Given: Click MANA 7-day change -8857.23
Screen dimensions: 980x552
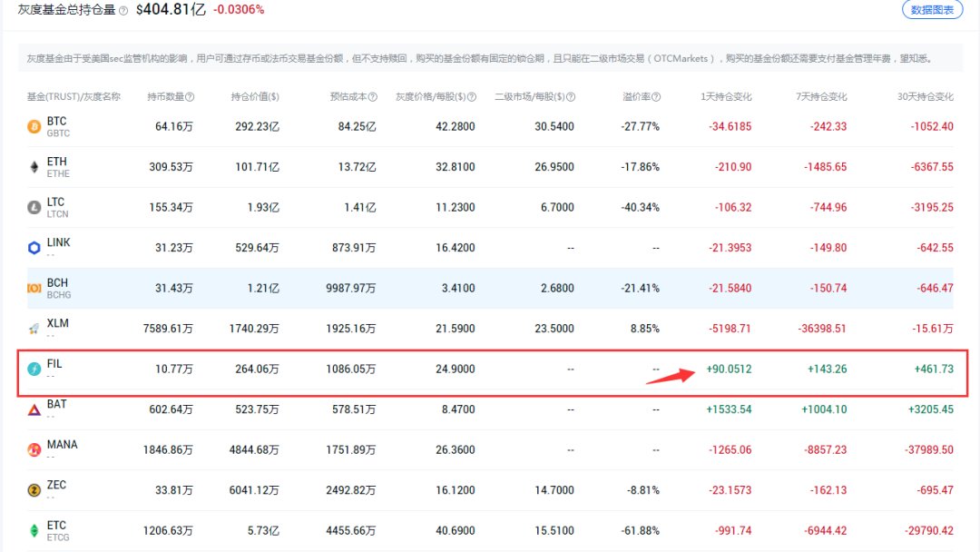Looking at the screenshot, I should 824,450.
